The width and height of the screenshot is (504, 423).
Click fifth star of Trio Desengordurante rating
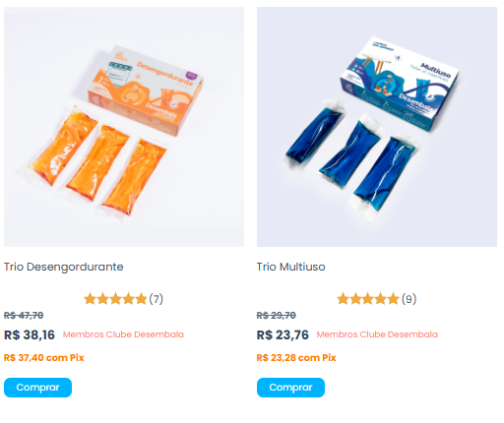(x=141, y=299)
